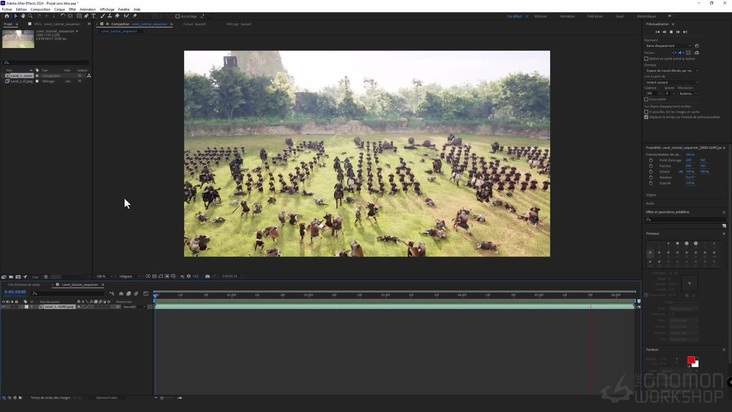Click the stopwatch next to Opacité
Image resolution: width=732 pixels, height=412 pixels.
(x=651, y=183)
